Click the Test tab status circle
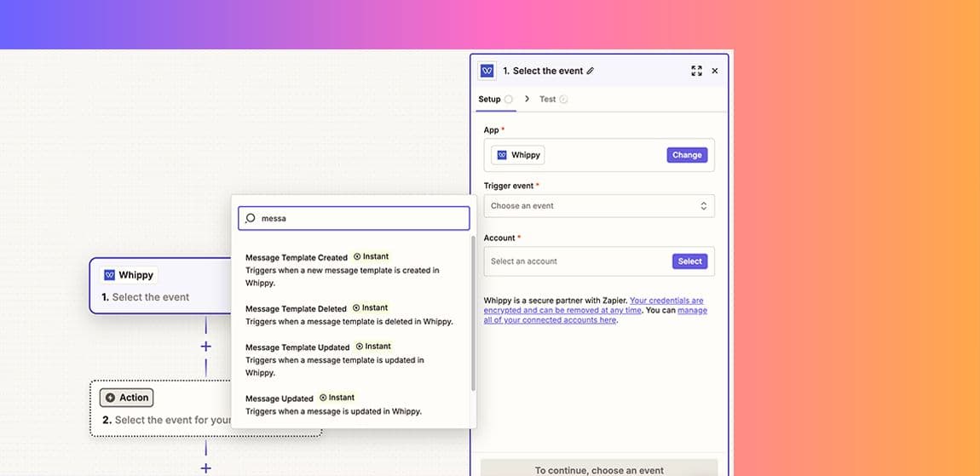Screen dimensions: 980x476 pyautogui.click(x=564, y=100)
